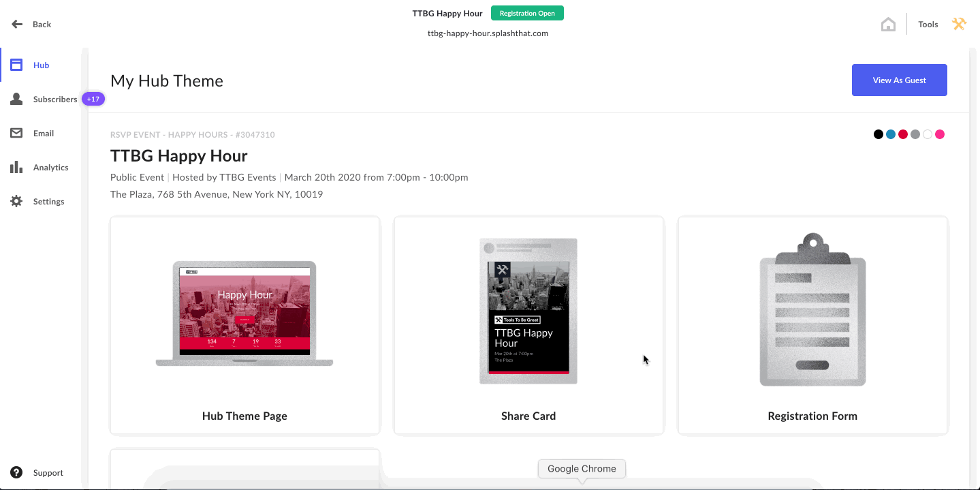The width and height of the screenshot is (980, 490).
Task: Click The Plaza address line
Action: pyautogui.click(x=217, y=194)
